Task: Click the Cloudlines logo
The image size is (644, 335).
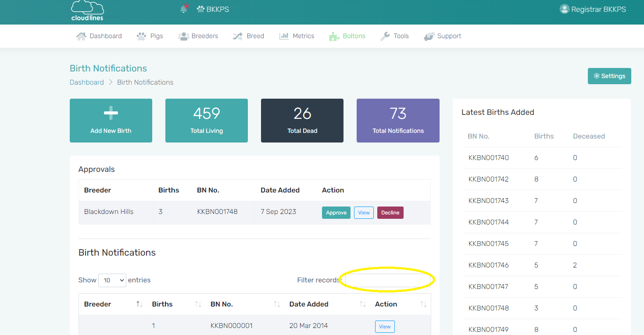Action: coord(87,11)
